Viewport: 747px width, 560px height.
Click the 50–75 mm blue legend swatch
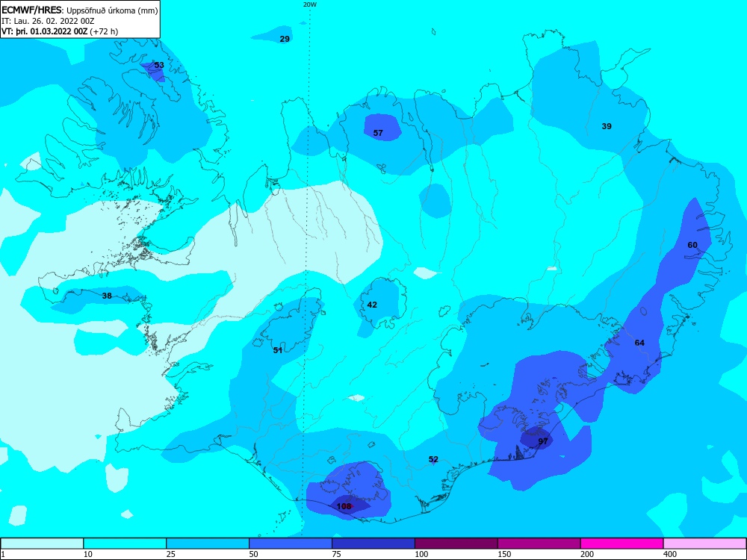tap(291, 544)
